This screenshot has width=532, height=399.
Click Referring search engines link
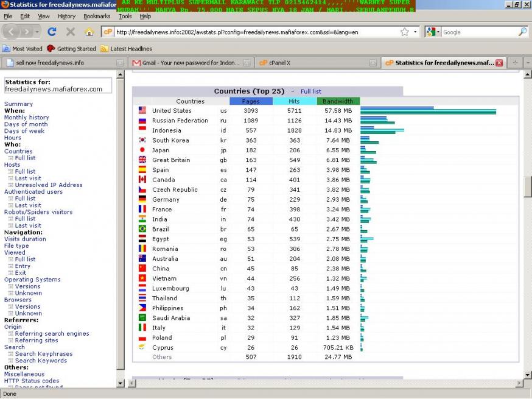52,334
